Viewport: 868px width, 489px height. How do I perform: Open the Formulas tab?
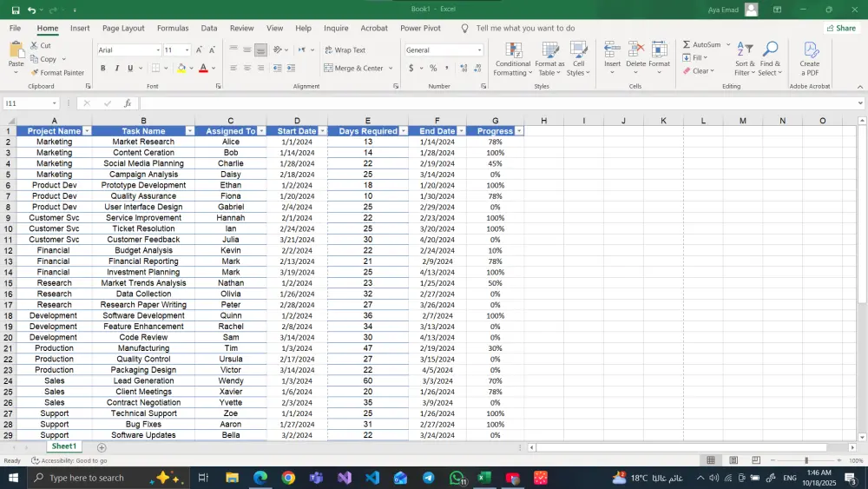click(173, 29)
